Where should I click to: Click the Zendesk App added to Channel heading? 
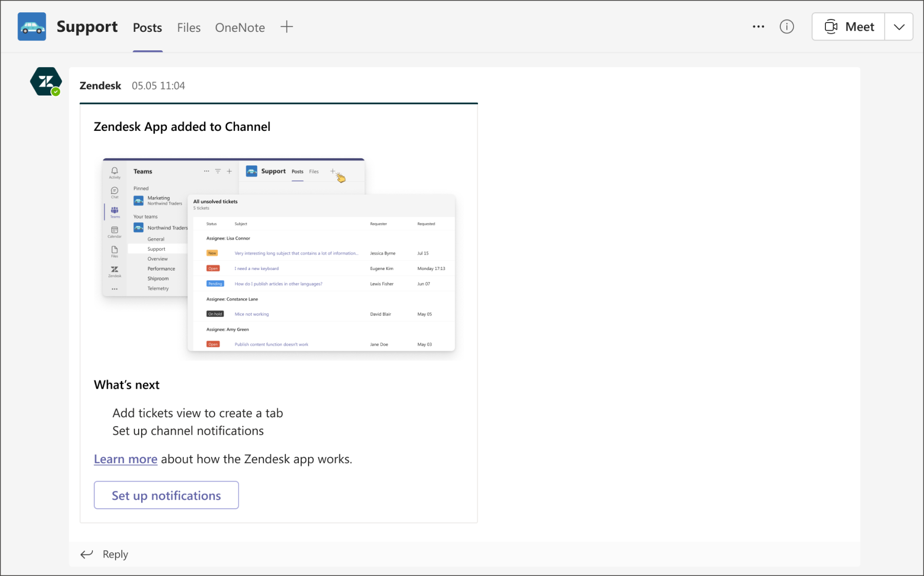pyautogui.click(x=182, y=127)
